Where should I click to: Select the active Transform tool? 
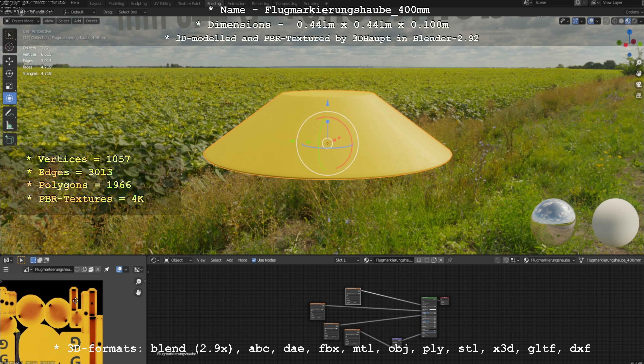(x=9, y=98)
